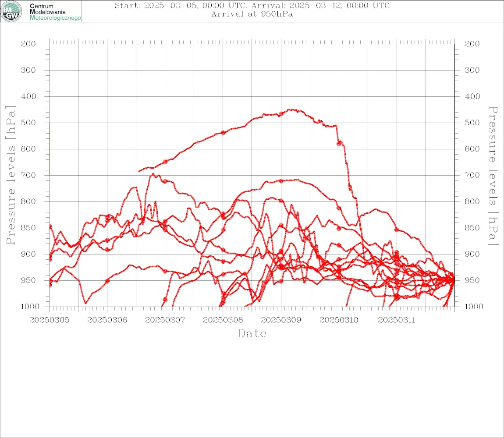Click the left axis 200 label
The image size is (504, 438).
click(28, 44)
